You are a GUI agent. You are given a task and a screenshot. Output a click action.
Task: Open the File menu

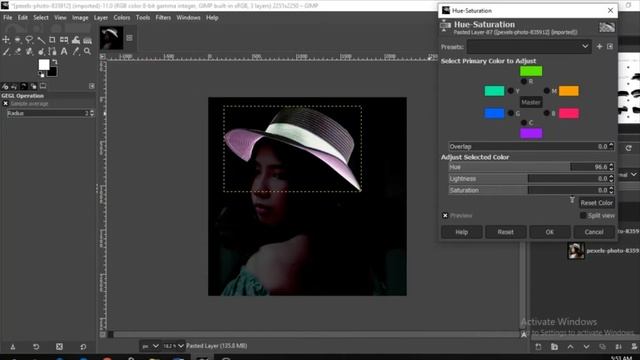coord(8,18)
